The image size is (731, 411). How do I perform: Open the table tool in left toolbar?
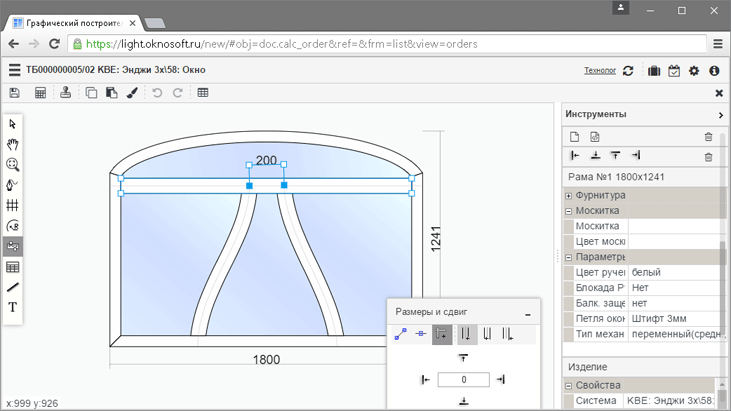tap(13, 267)
